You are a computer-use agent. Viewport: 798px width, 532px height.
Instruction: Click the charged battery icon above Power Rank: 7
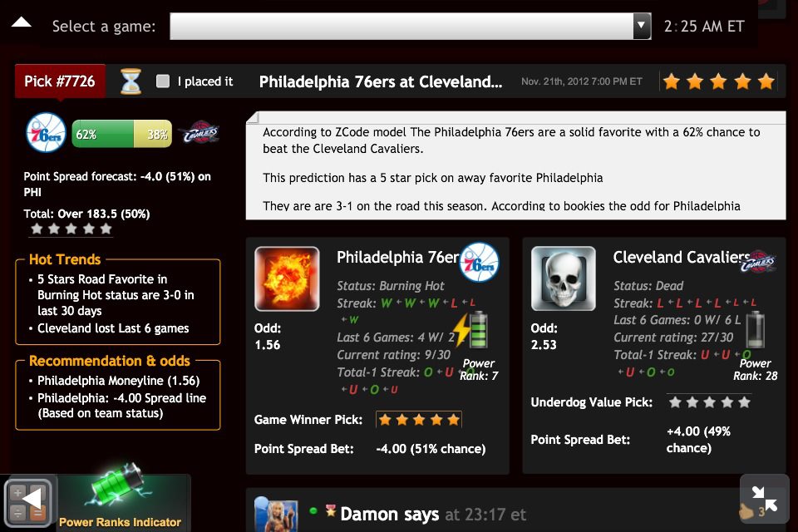[x=470, y=330]
